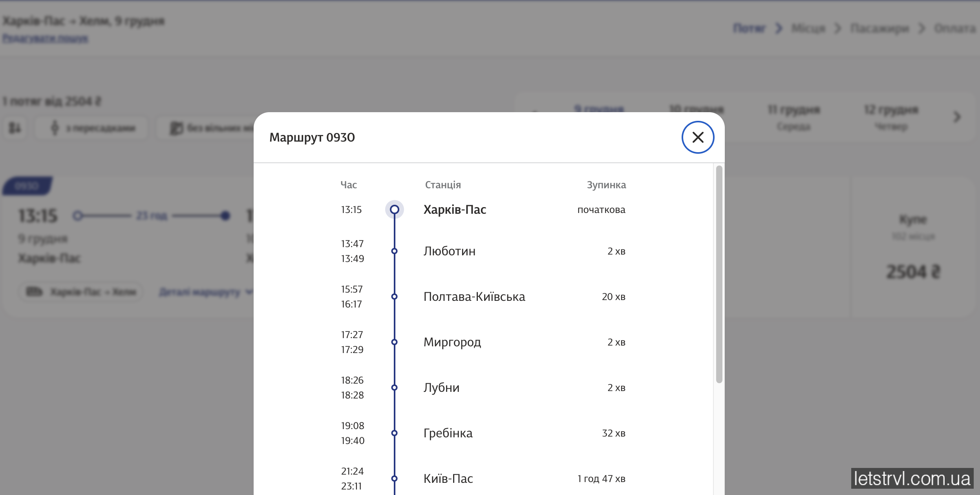Image resolution: width=980 pixels, height=495 pixels.
Task: Toggle the 'з пересадками' filter
Action: coord(92,128)
